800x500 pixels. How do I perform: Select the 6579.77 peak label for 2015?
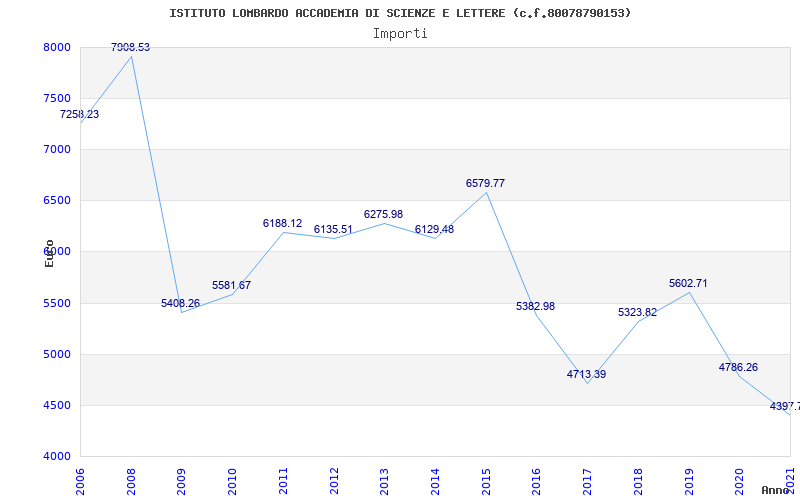point(485,183)
